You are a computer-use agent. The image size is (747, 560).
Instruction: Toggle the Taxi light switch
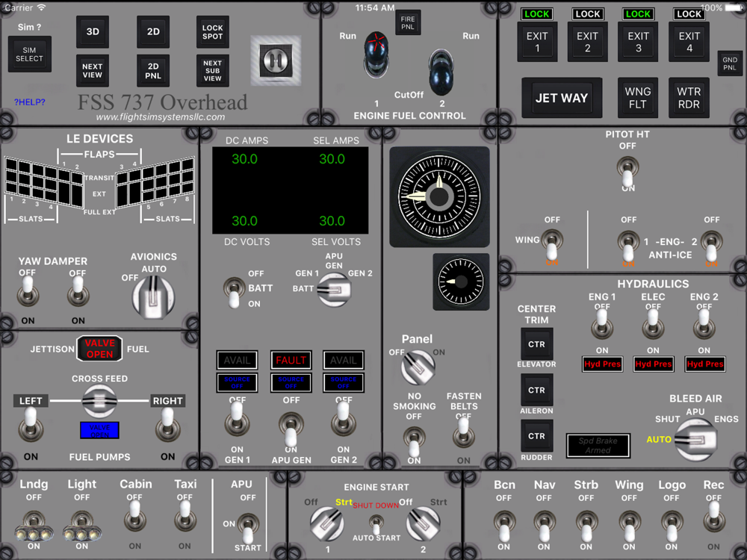click(x=185, y=517)
